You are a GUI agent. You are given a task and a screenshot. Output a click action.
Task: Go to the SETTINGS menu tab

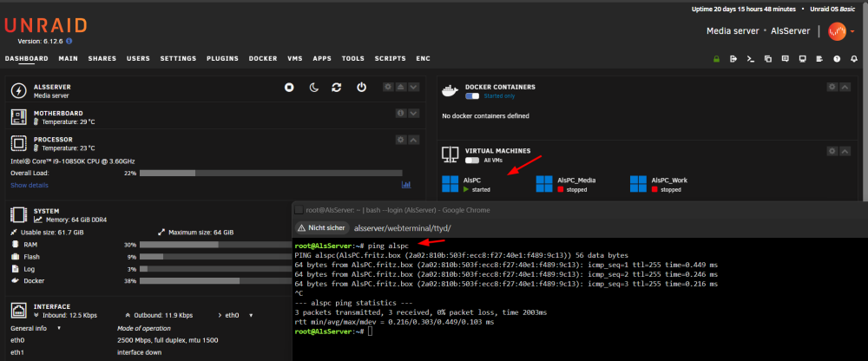(x=178, y=59)
